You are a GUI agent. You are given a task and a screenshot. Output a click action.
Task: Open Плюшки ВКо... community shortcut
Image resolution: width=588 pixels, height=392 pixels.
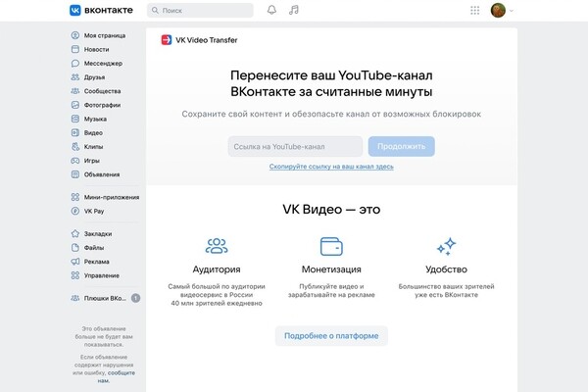[105, 298]
